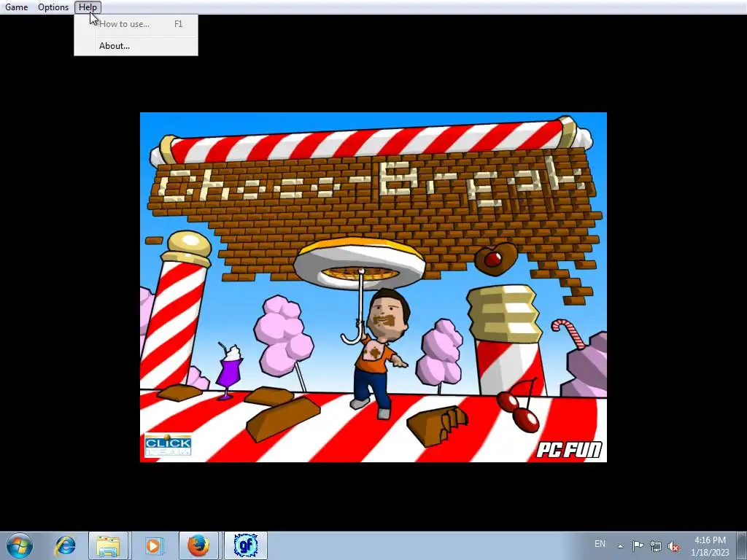Open Action Center flag icon
Image resolution: width=747 pixels, height=560 pixels.
(638, 546)
